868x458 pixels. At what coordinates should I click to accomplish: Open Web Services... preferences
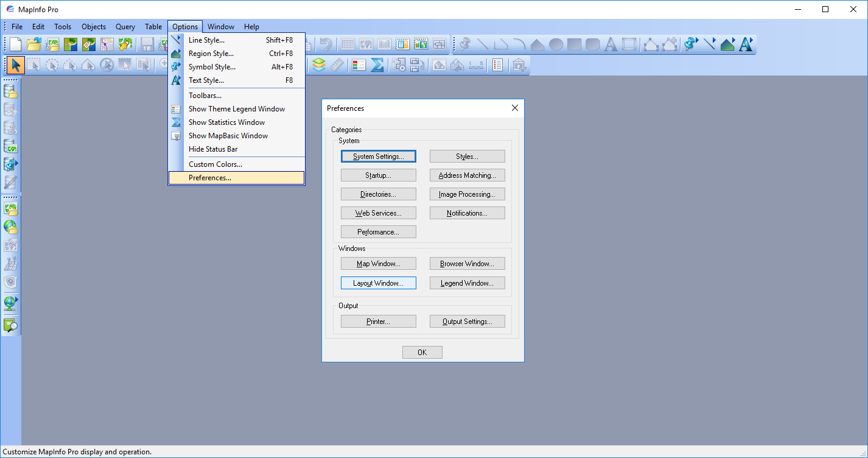tap(379, 213)
